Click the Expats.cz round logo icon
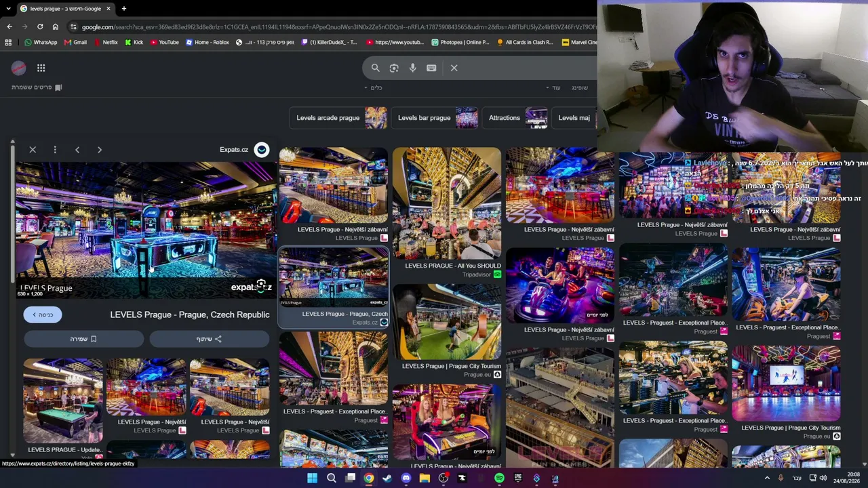Image resolution: width=868 pixels, height=488 pixels. tap(261, 150)
